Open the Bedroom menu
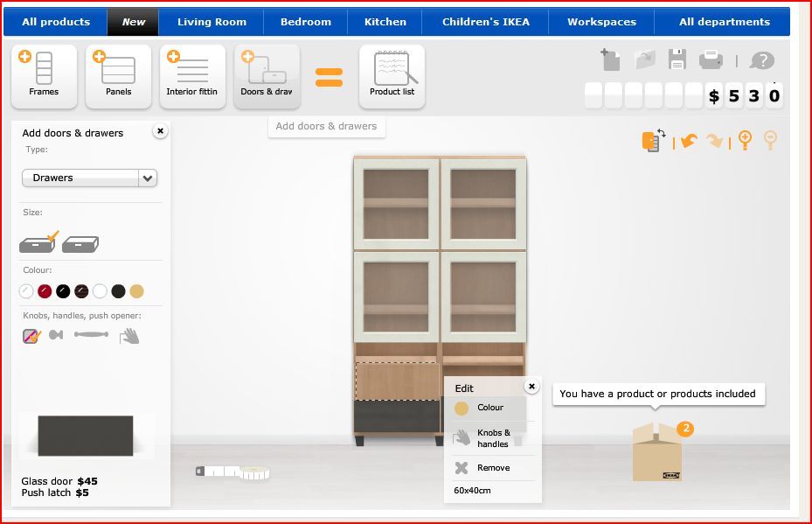Image resolution: width=812 pixels, height=524 pixels. 306,22
